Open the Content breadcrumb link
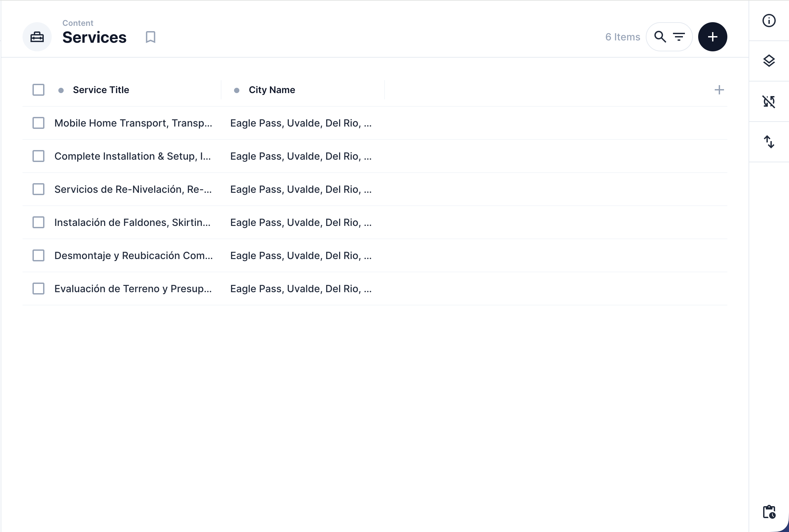 (78, 23)
